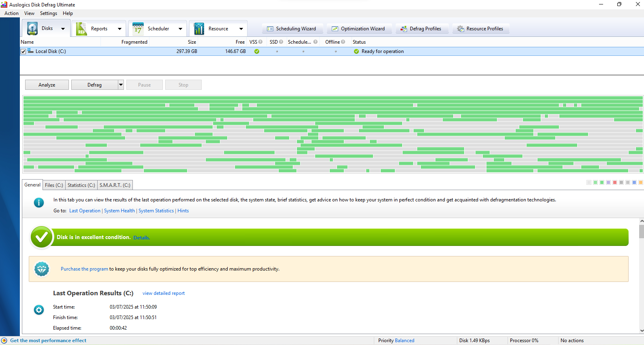The image size is (644, 345).
Task: Click the performance effect icon in status bar
Action: 4,341
